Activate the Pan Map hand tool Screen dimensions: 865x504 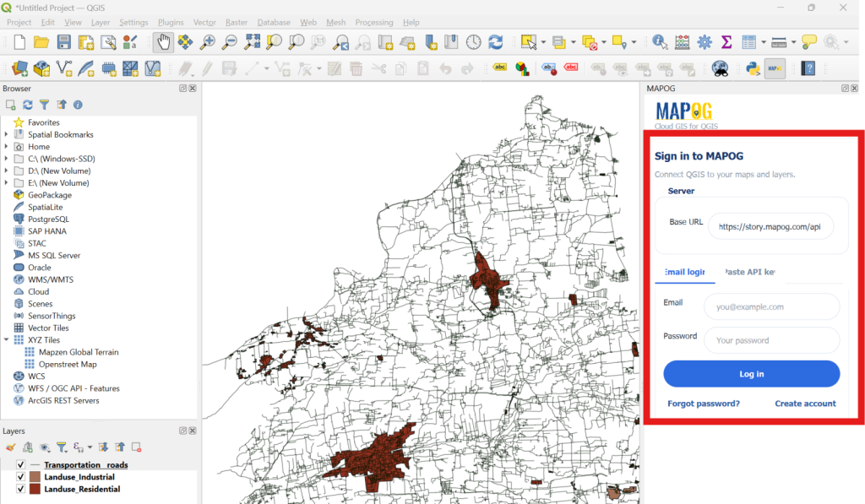(163, 42)
